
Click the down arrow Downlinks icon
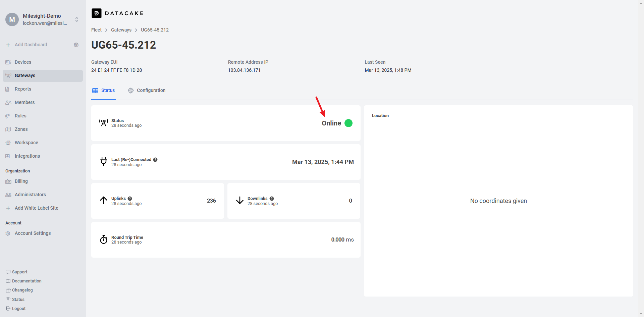coord(240,201)
